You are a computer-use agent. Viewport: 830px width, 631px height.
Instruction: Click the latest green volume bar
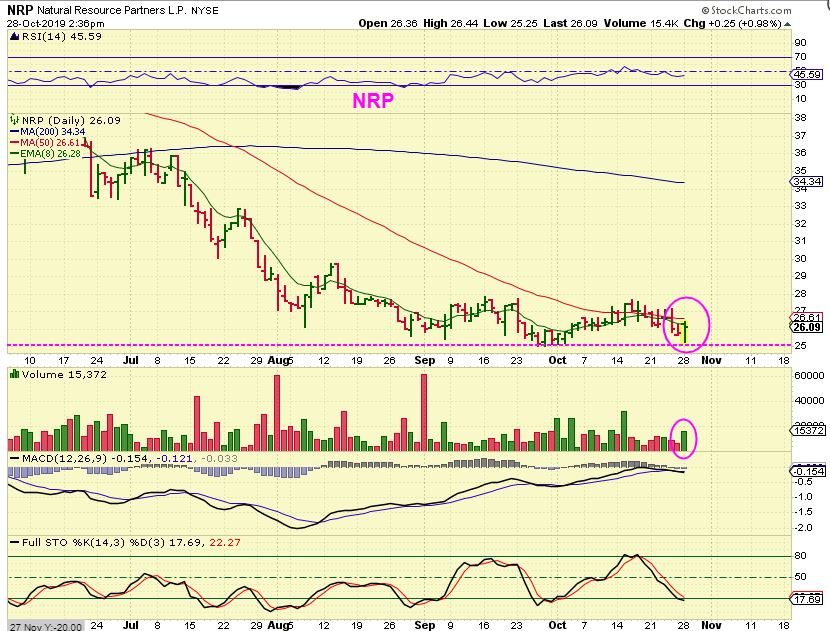[684, 441]
